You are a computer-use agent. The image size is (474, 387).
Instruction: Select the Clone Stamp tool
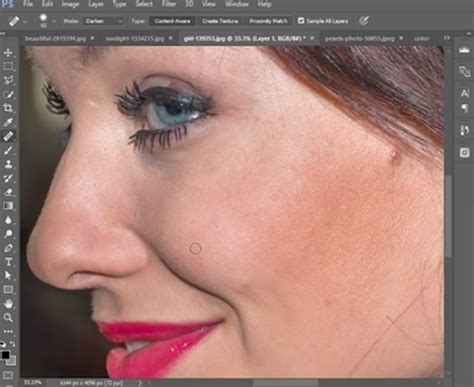[8, 164]
